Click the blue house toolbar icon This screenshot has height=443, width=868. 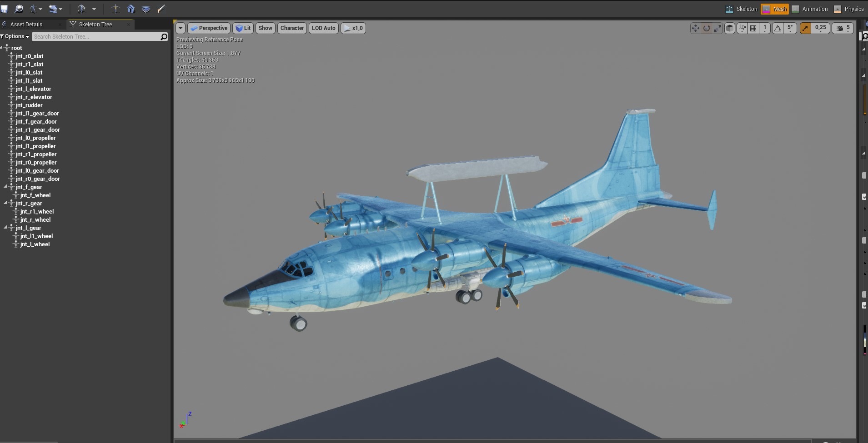pos(131,9)
